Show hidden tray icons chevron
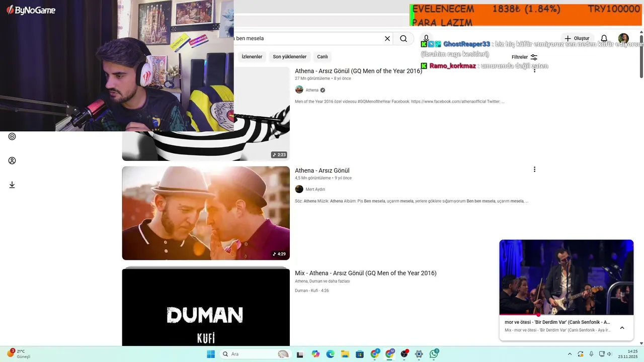The image size is (644, 362). (570, 354)
